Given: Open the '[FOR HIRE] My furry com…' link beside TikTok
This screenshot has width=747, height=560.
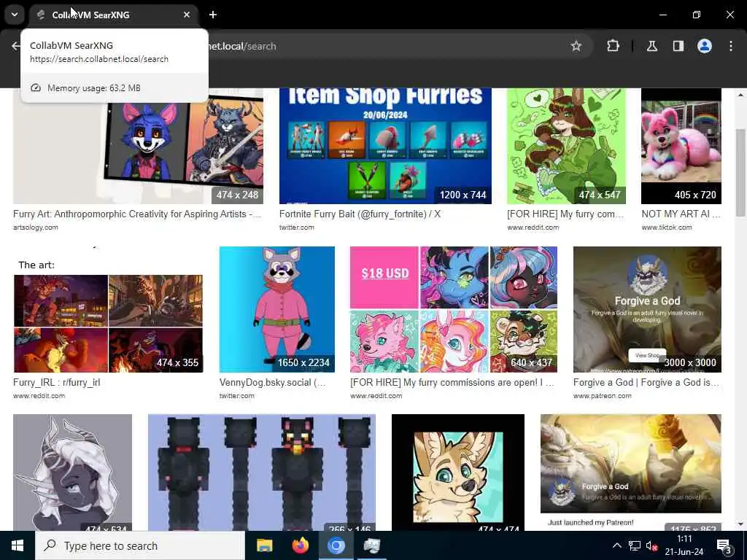Looking at the screenshot, I should pos(565,214).
